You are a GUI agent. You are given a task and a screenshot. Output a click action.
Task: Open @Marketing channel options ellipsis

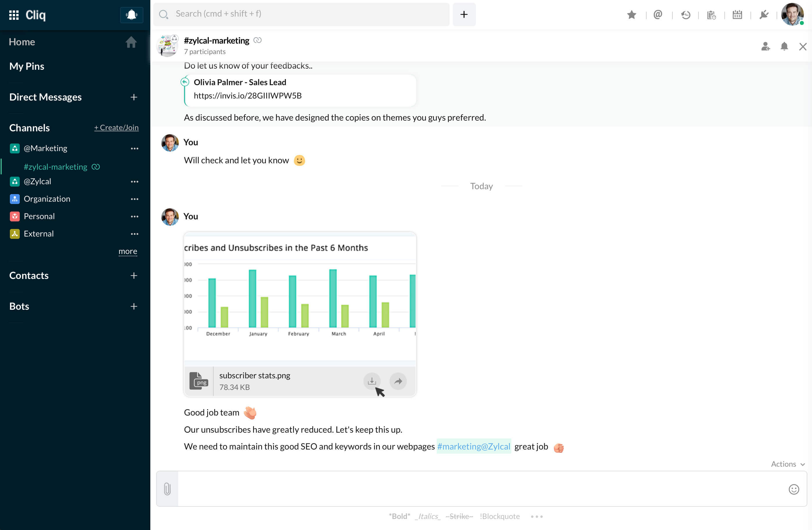(x=134, y=148)
